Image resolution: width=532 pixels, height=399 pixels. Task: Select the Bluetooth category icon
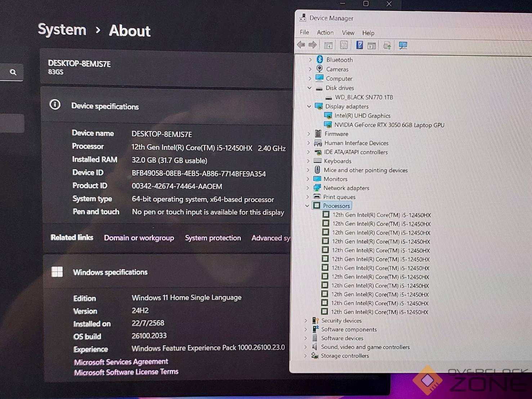(319, 59)
